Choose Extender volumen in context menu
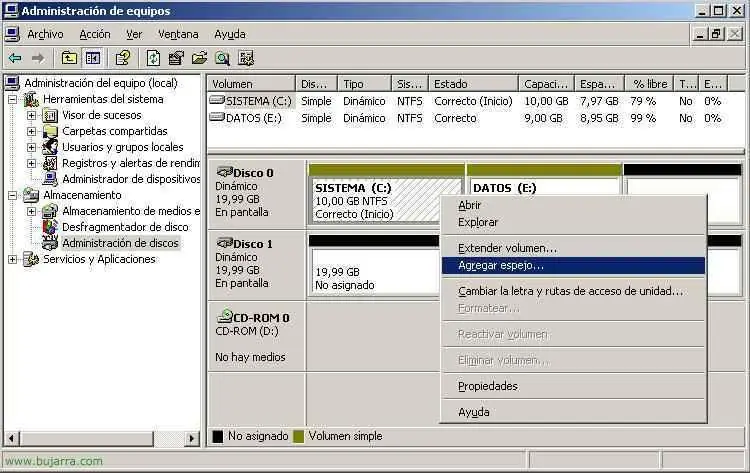Screen dimensions: 750x473 click(x=573, y=248)
